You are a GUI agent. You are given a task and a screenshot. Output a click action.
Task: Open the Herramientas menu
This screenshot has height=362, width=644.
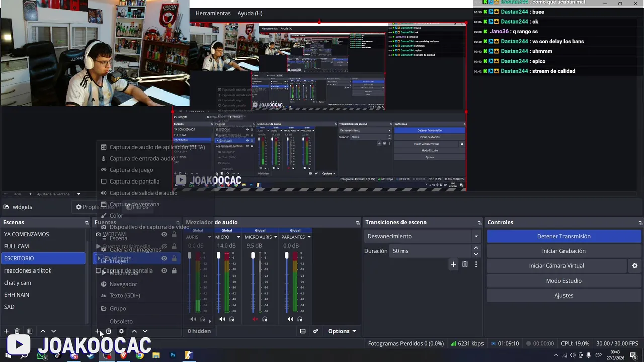(213, 13)
